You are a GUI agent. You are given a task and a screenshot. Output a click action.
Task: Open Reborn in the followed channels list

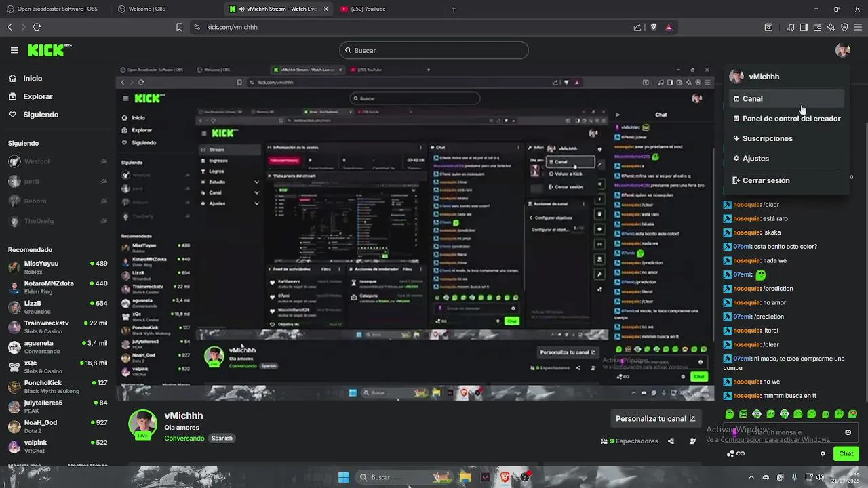[58, 201]
